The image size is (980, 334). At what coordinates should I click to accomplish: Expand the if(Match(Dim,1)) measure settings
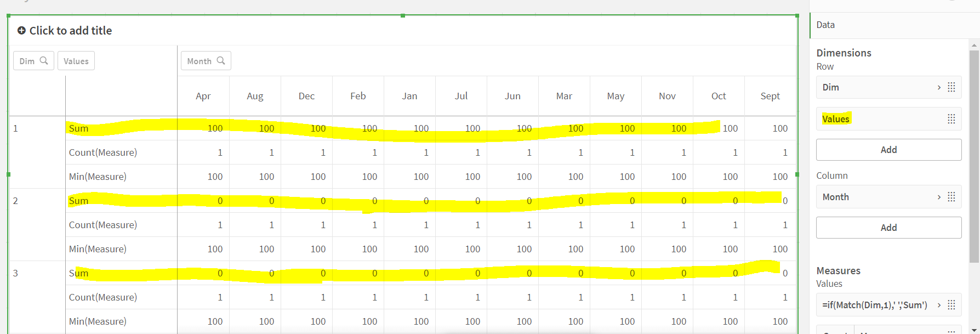[x=939, y=305]
